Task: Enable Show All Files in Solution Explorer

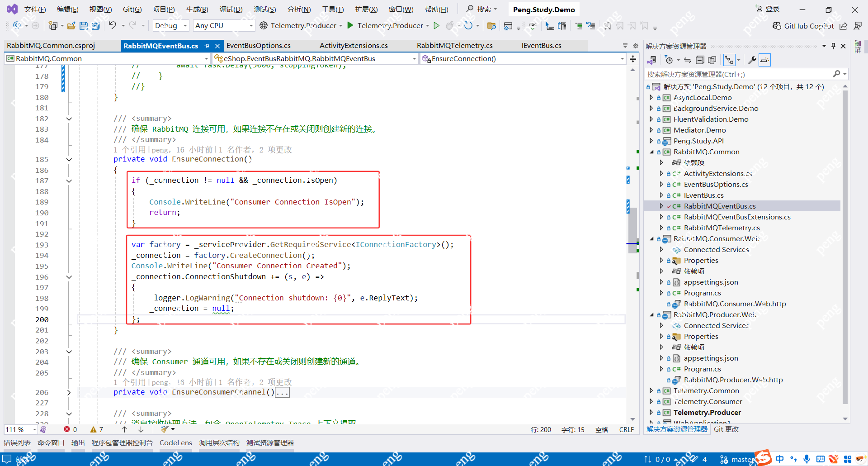Action: 712,60
